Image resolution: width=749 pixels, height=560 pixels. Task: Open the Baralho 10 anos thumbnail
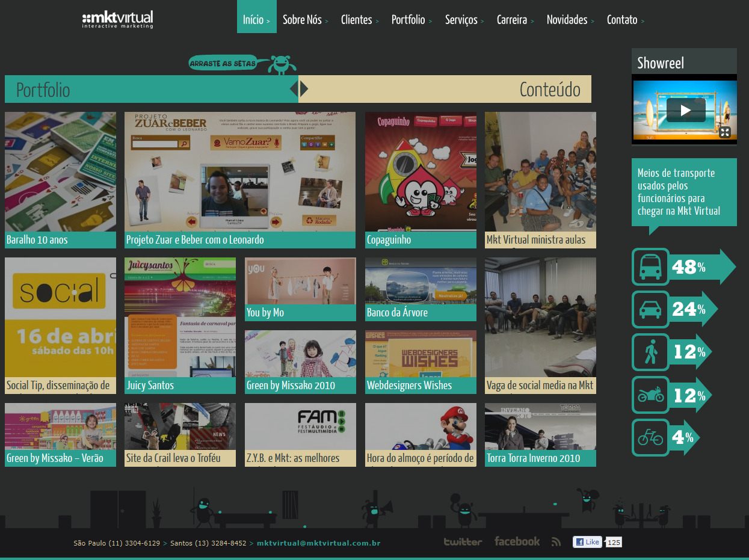pos(60,172)
